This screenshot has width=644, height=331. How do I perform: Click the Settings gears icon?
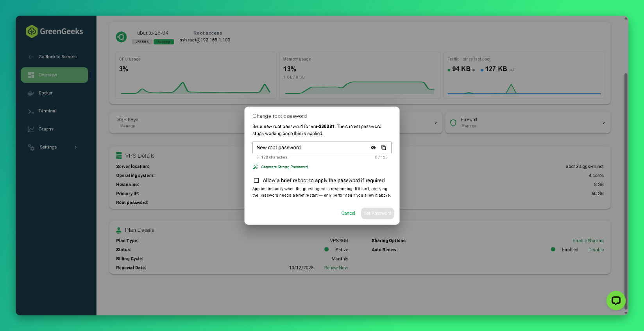tap(31, 147)
